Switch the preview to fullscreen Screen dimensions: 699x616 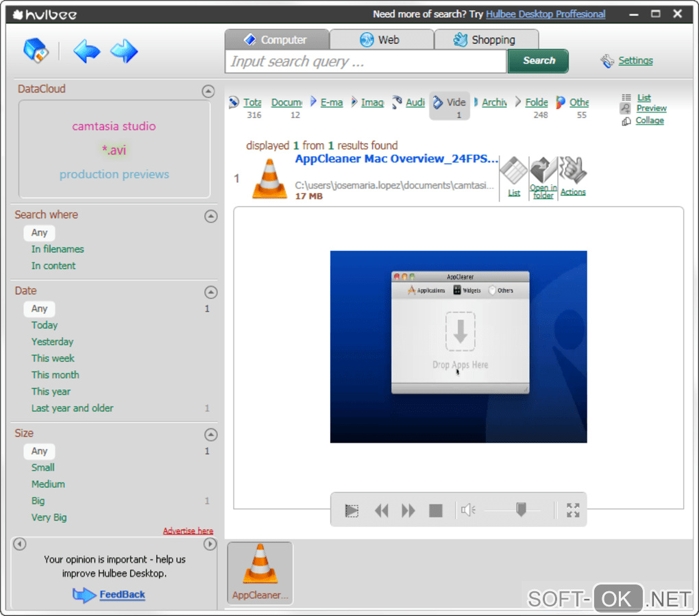pos(573,510)
